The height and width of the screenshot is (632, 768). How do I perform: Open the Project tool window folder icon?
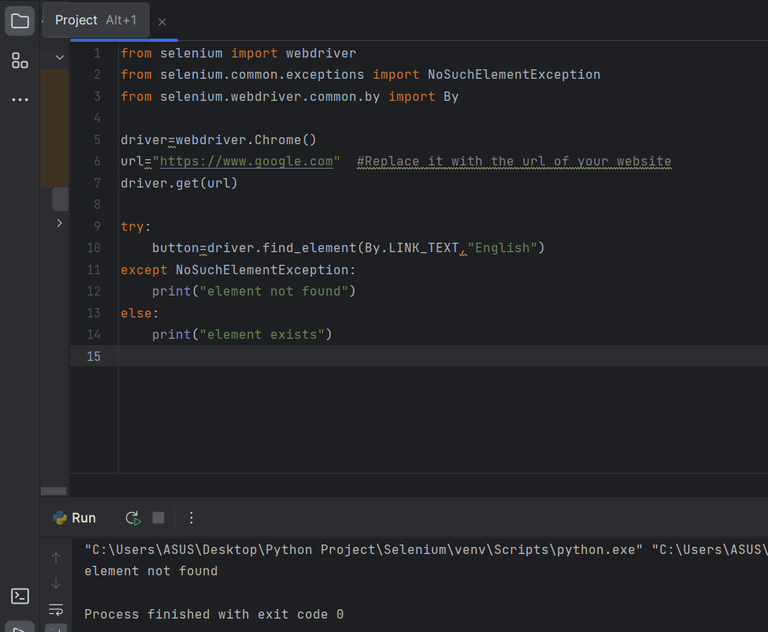[20, 21]
